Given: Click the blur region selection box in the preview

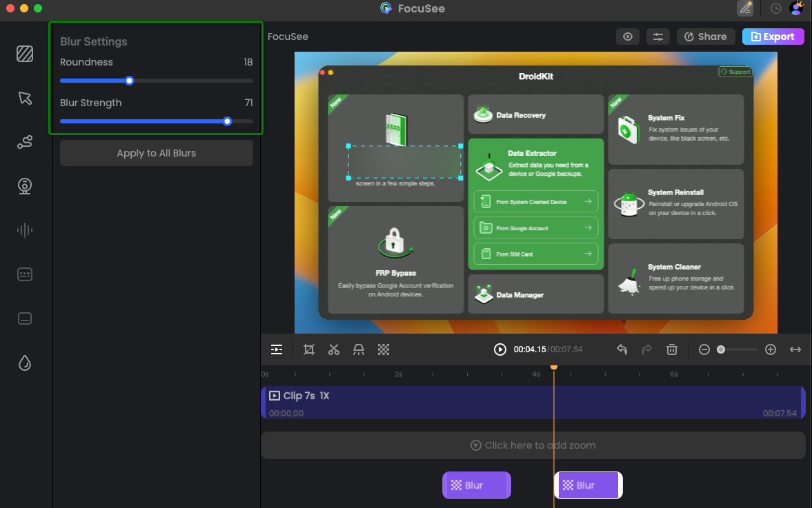Looking at the screenshot, I should [x=404, y=162].
